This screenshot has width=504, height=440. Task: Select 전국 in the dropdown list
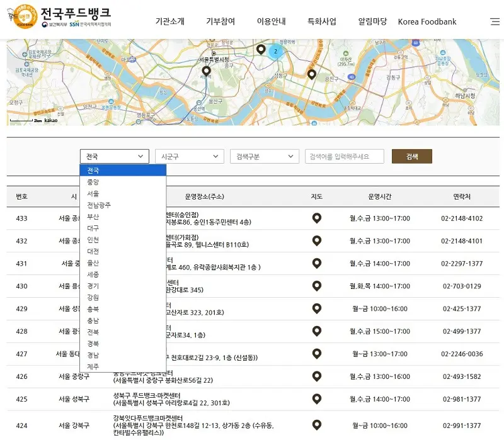click(123, 171)
